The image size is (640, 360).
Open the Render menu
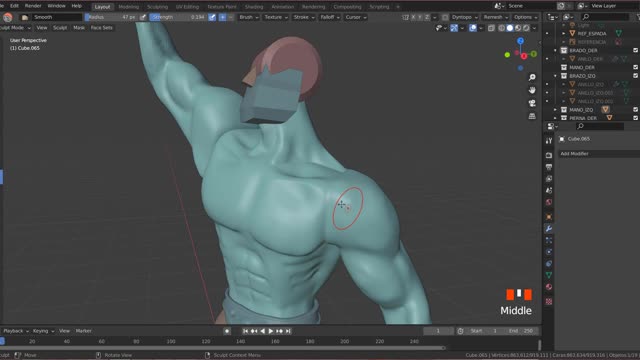pyautogui.click(x=33, y=6)
